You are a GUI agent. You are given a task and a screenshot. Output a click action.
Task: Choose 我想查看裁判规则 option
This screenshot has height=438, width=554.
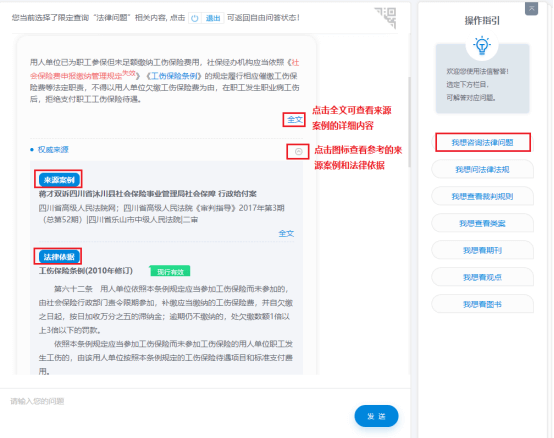(x=482, y=196)
